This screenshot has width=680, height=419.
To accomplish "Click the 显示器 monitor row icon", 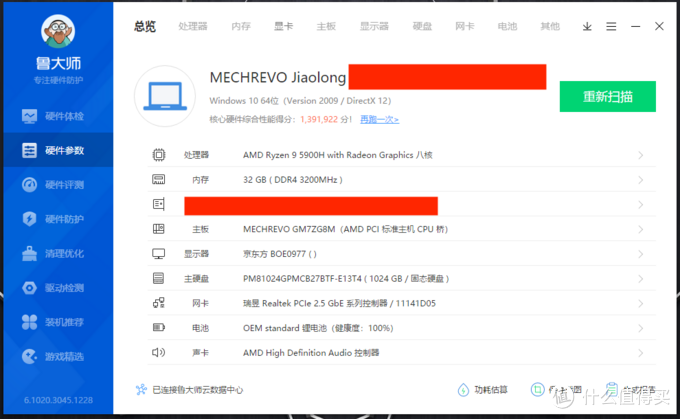I will point(159,254).
